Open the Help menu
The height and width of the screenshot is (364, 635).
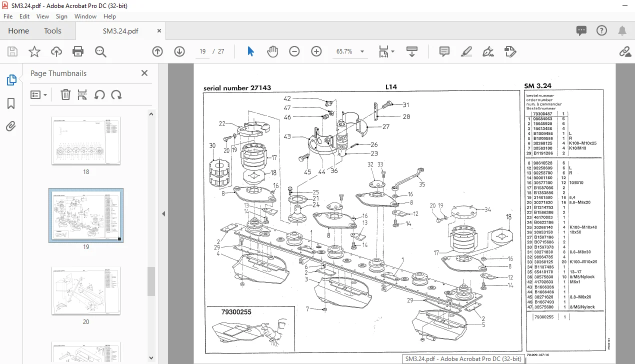(109, 16)
